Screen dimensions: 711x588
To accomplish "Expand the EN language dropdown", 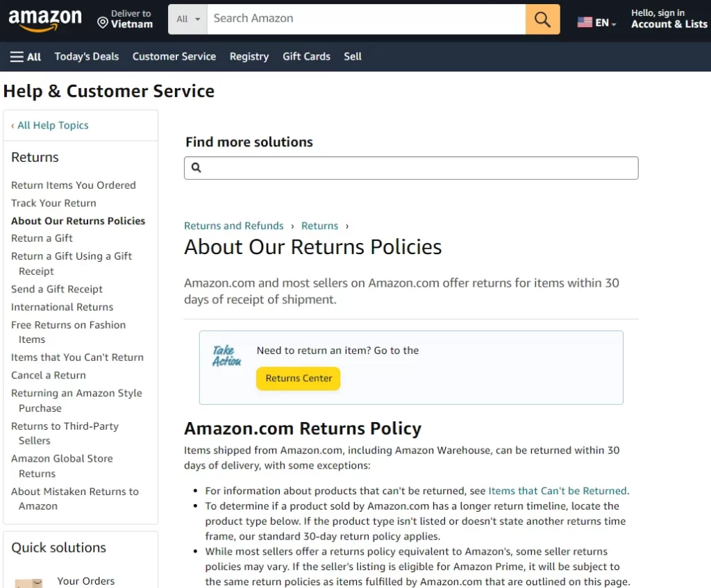I will tap(605, 23).
